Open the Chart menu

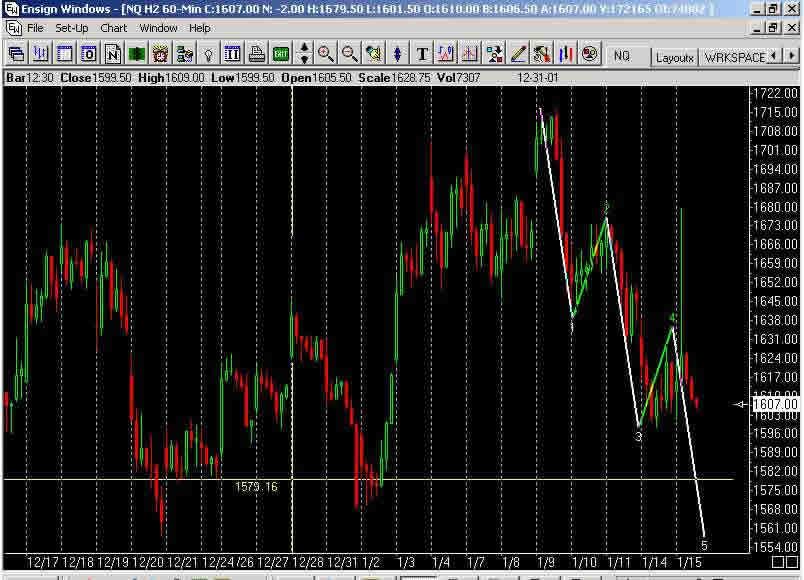tap(113, 28)
